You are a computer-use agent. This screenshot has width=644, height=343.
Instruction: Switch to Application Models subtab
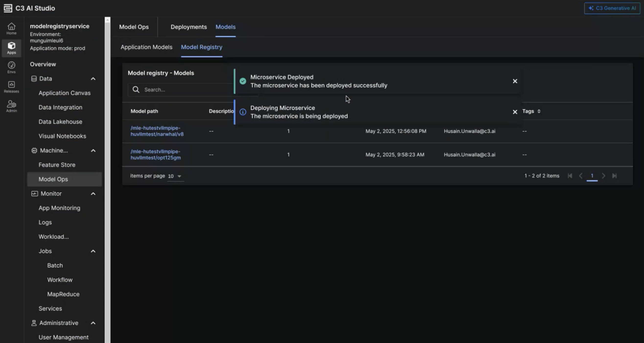(x=146, y=47)
